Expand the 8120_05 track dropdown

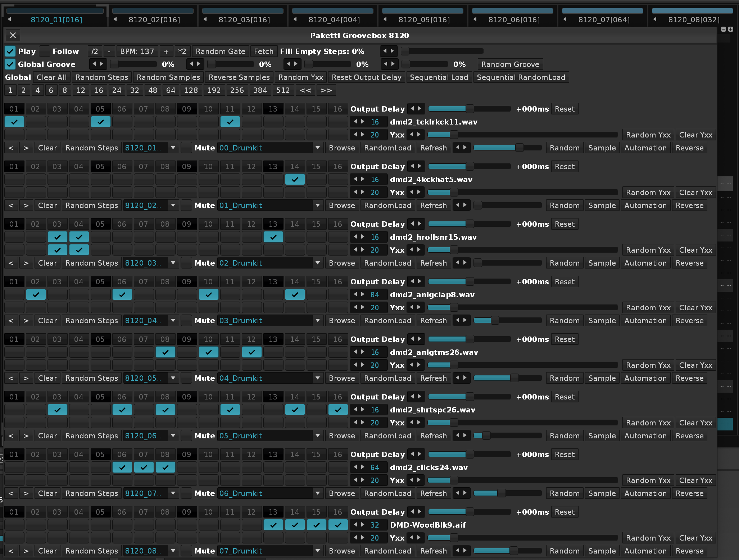tap(173, 378)
